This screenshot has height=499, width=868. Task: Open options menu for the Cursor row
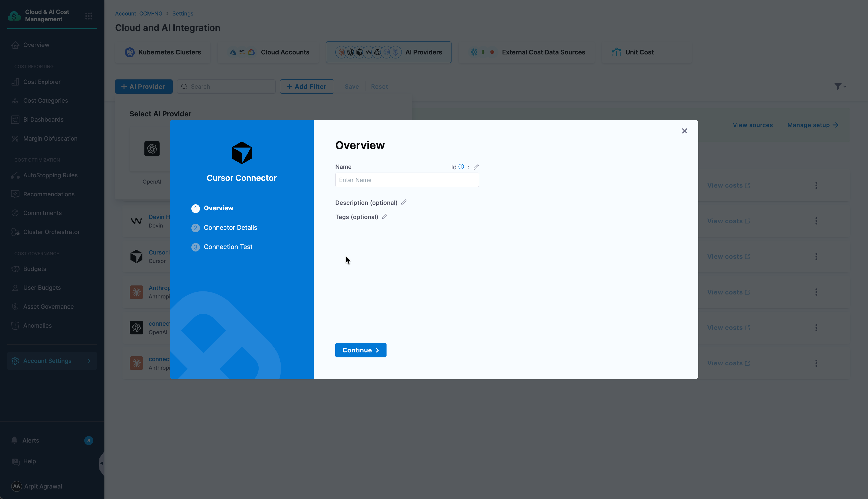coord(816,256)
